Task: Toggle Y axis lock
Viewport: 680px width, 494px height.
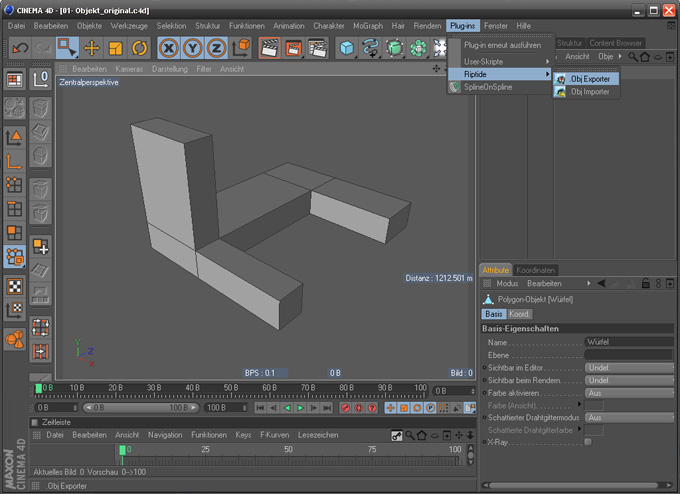Action: coord(194,47)
